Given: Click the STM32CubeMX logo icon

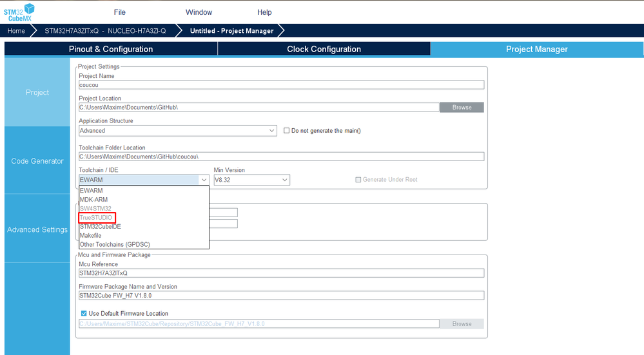Looking at the screenshot, I should [x=19, y=12].
